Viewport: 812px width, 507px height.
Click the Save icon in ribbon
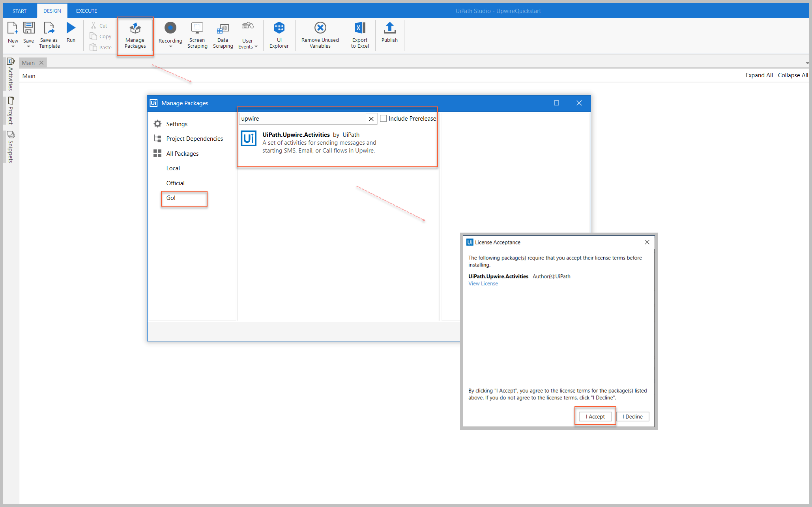28,28
